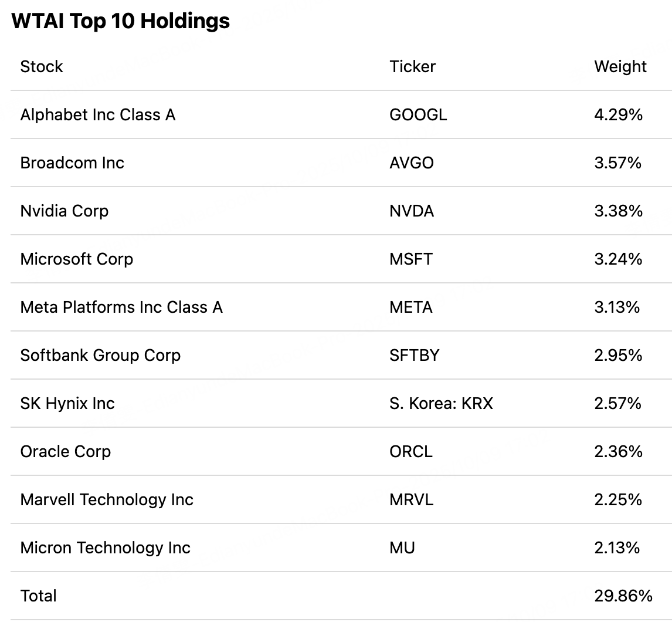
Task: Click the AVGO ticker cell
Action: tap(412, 163)
